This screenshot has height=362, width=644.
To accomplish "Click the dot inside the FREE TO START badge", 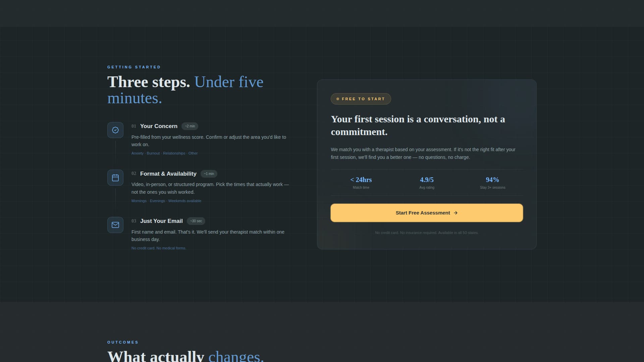I will pyautogui.click(x=338, y=99).
